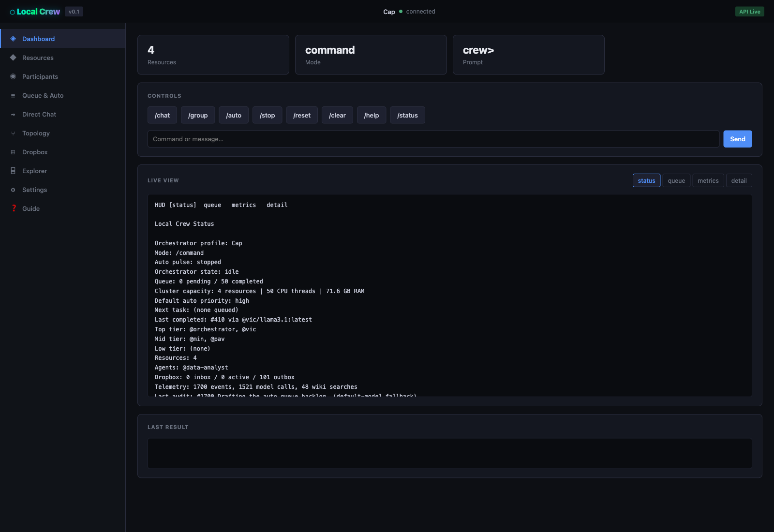This screenshot has width=774, height=532.
Task: Click the /stop control button
Action: 267,115
